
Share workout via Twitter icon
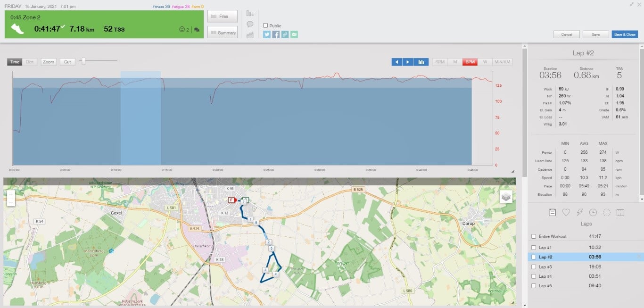pyautogui.click(x=267, y=34)
